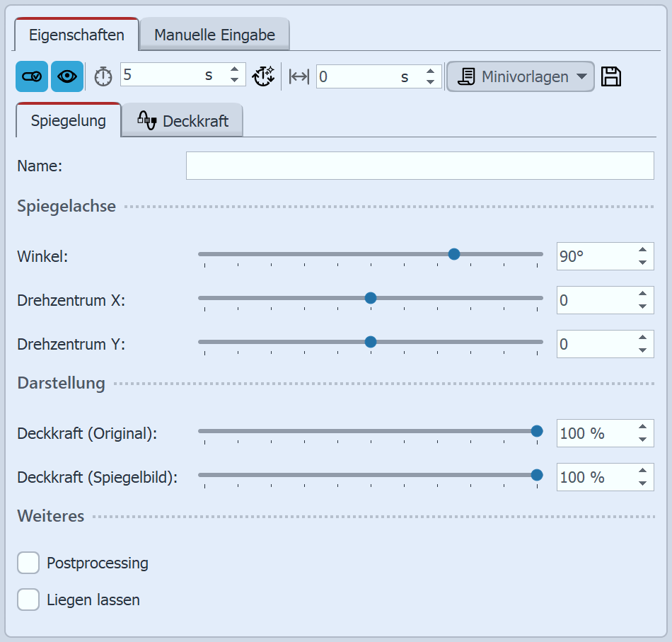The image size is (672, 642).
Task: Select the Spiegelung tab
Action: point(68,120)
